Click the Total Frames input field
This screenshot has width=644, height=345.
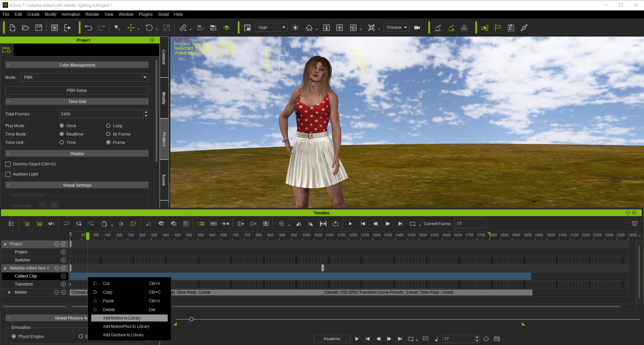(x=102, y=114)
